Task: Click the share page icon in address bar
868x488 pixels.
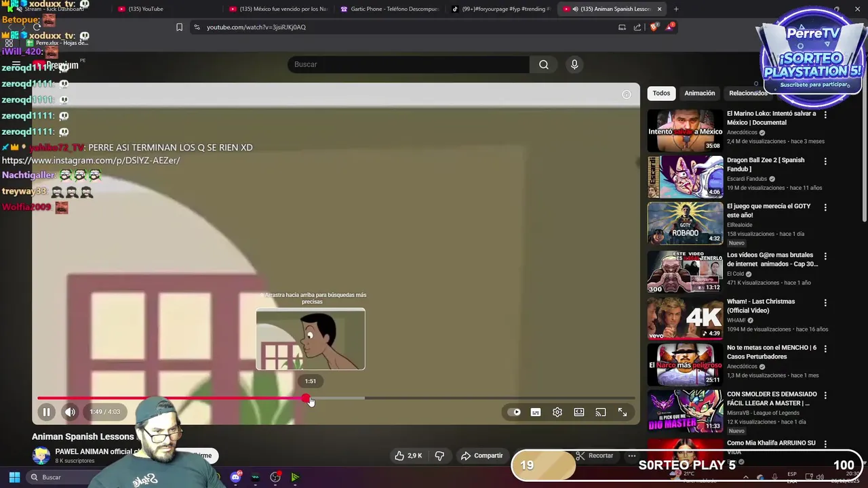Action: pos(637,27)
